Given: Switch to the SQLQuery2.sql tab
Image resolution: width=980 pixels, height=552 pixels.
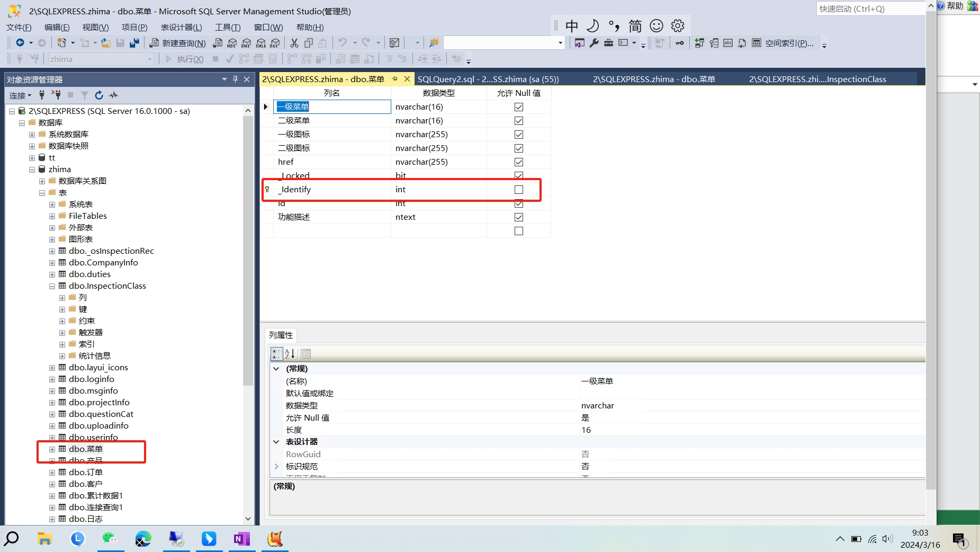Looking at the screenshot, I should [488, 79].
